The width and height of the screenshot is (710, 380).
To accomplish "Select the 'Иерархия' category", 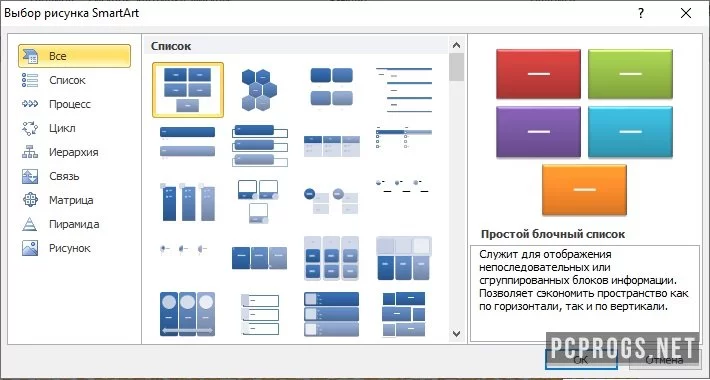I will pyautogui.click(x=74, y=152).
